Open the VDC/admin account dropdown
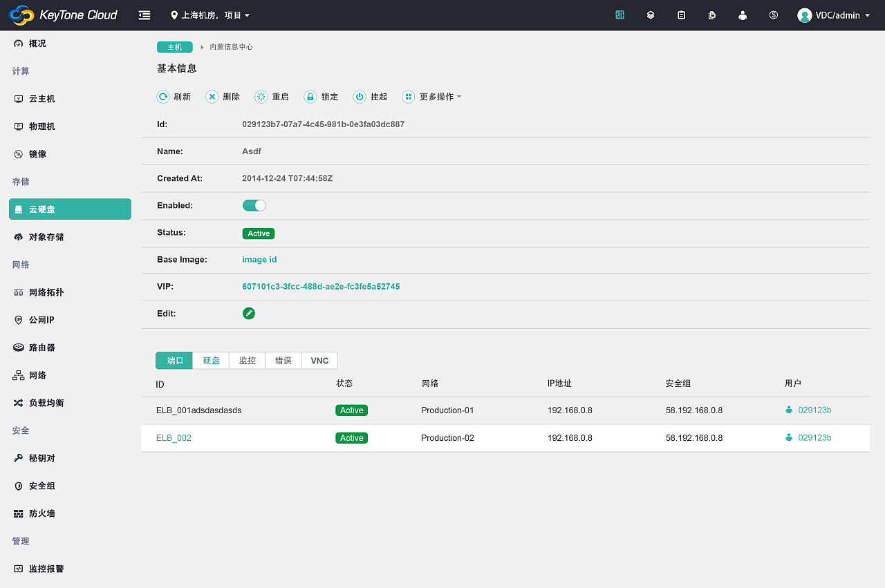 point(834,15)
